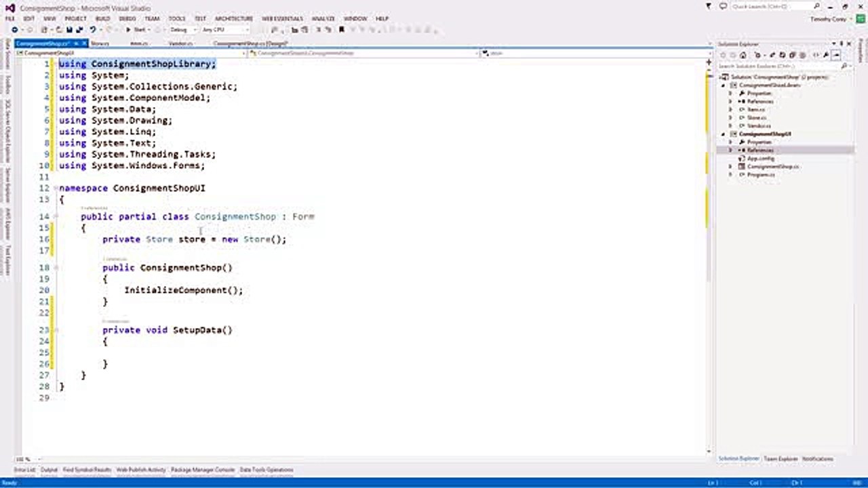Image resolution: width=868 pixels, height=488 pixels.
Task: Open the Toolbox side panel tab
Action: click(7, 85)
